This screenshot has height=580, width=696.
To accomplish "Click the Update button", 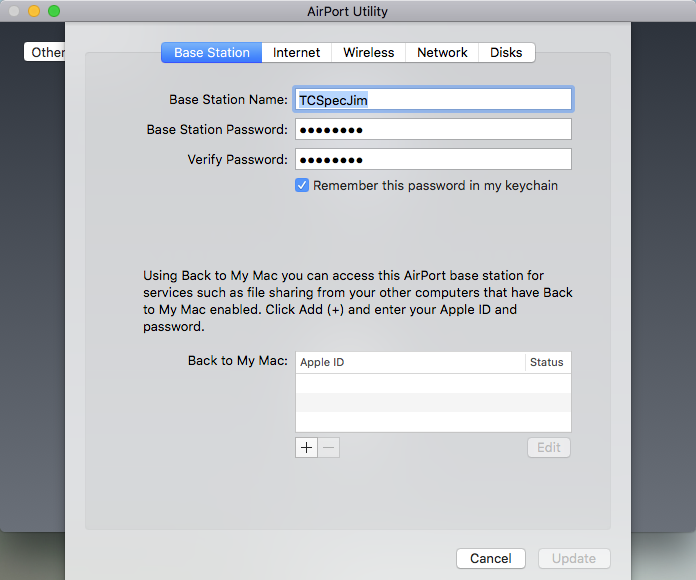I will click(x=574, y=558).
